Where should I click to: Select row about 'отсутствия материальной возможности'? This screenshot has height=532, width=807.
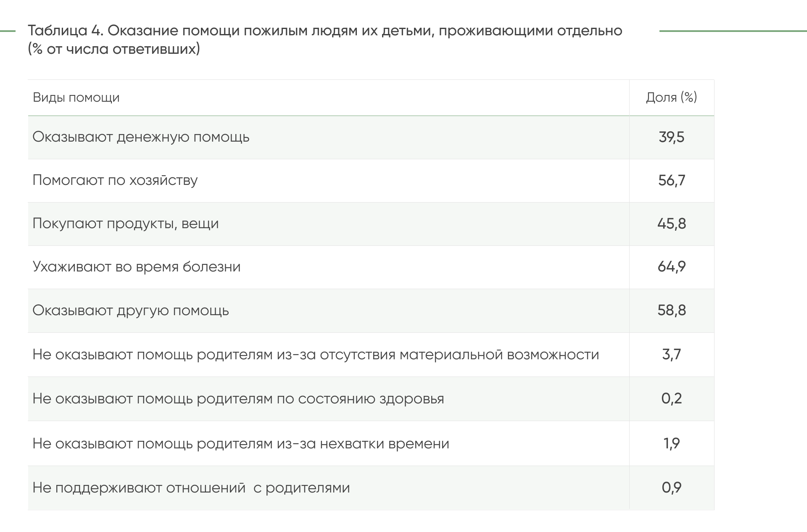point(371,355)
